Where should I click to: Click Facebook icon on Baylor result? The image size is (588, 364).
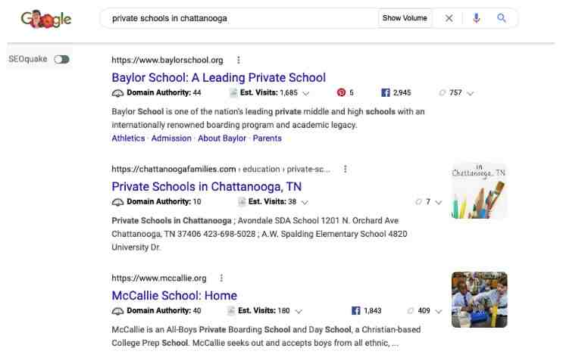tap(386, 93)
